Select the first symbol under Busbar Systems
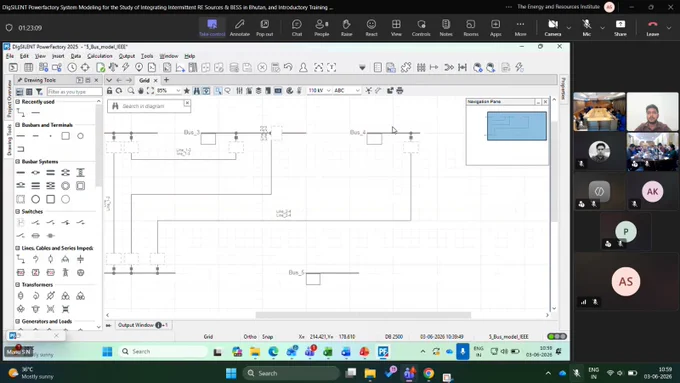680x383 pixels. (20, 173)
